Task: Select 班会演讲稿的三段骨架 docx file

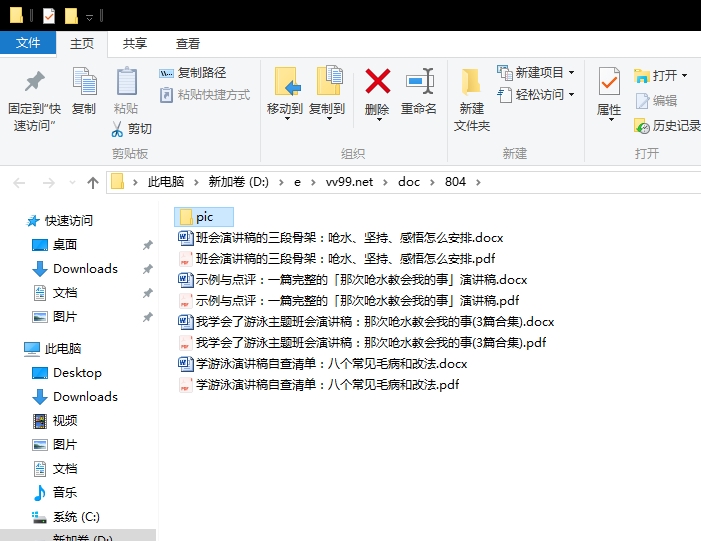Action: [341, 237]
